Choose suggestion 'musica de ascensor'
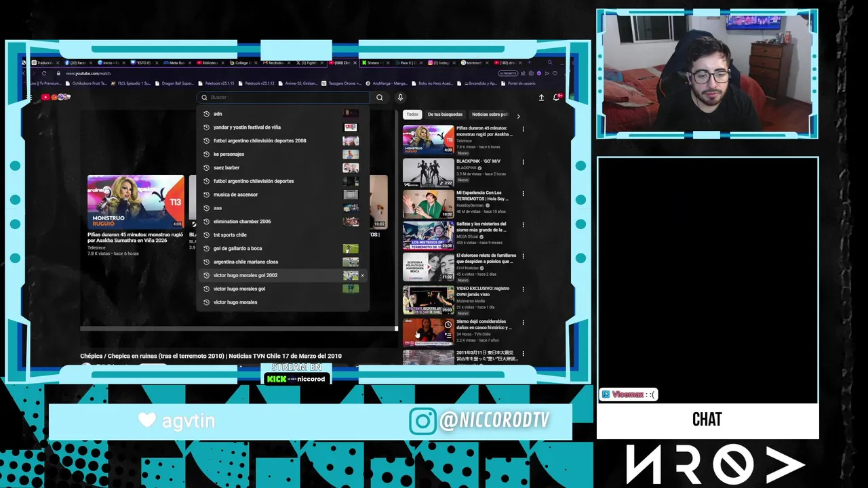The width and height of the screenshot is (868, 488). pyautogui.click(x=283, y=195)
